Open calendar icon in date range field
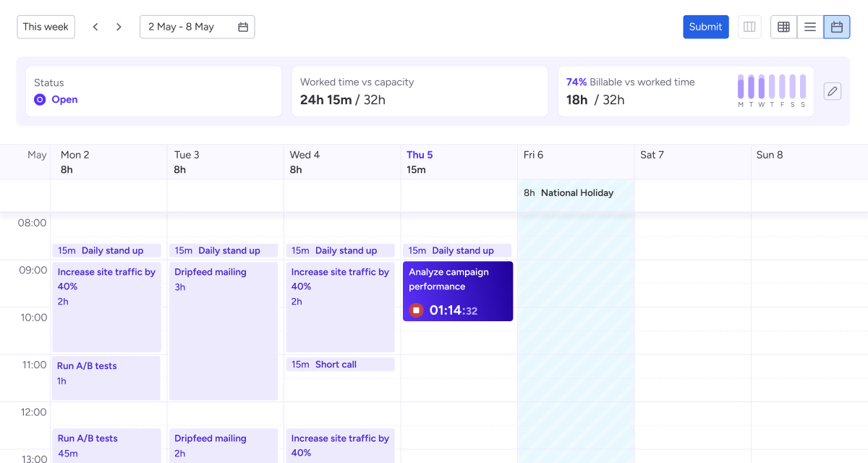 pyautogui.click(x=243, y=27)
